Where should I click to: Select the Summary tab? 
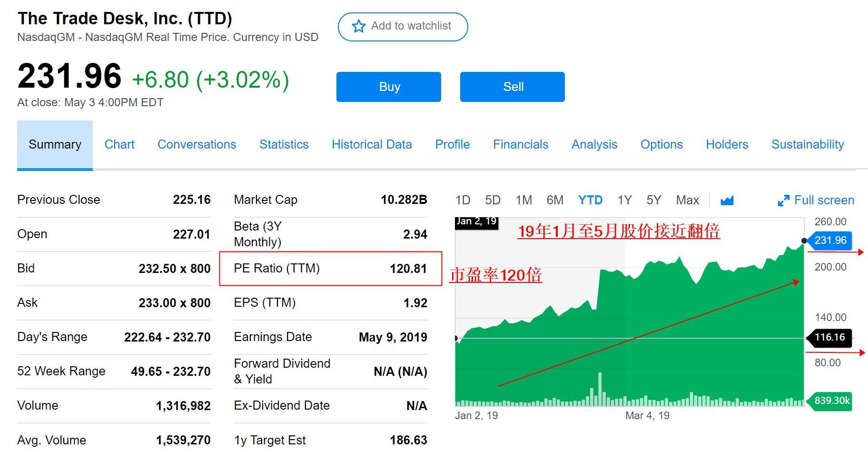[x=55, y=144]
